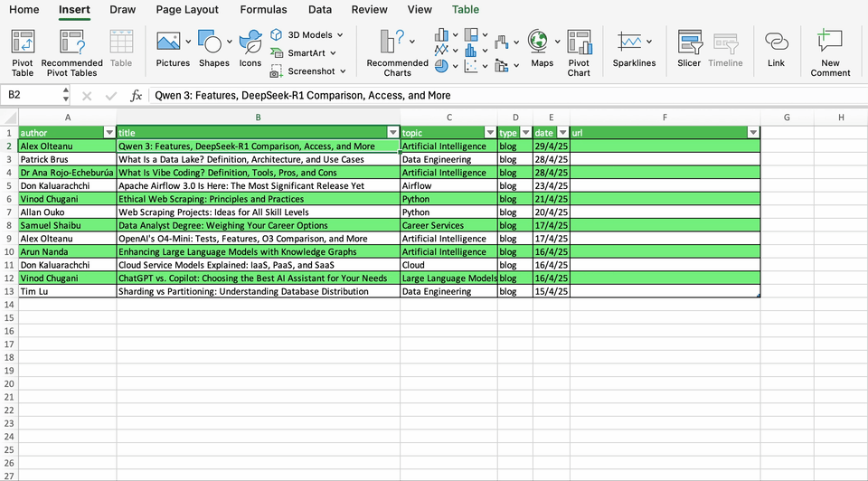Insert a Slicer
The height and width of the screenshot is (481, 868).
click(689, 49)
